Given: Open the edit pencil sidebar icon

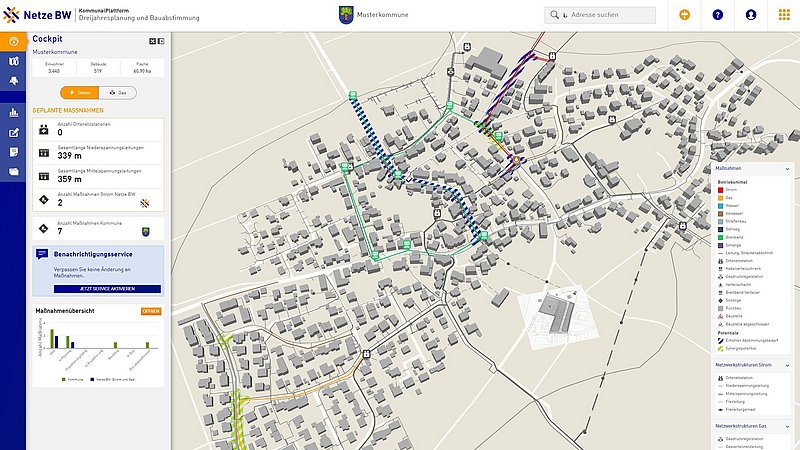Looking at the screenshot, I should [x=13, y=132].
